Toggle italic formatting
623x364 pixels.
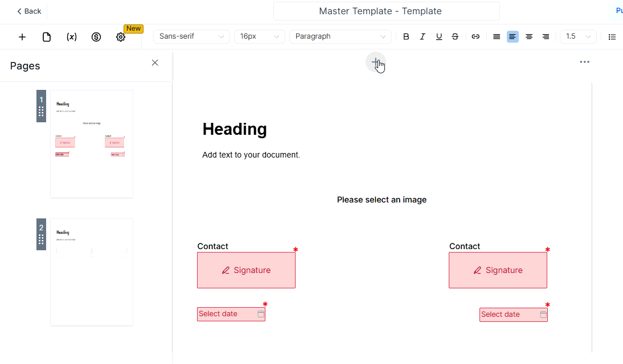coord(423,36)
